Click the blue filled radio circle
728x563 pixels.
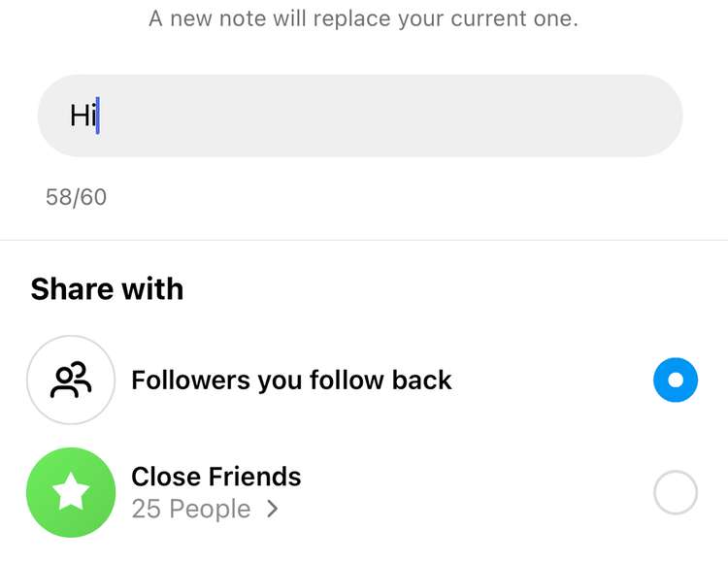tap(676, 380)
